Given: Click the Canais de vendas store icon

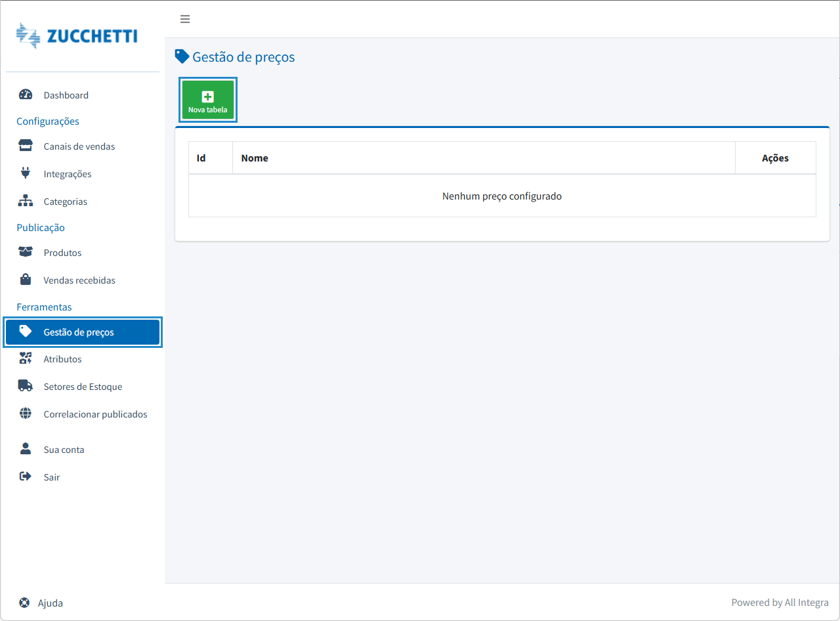Looking at the screenshot, I should [26, 146].
